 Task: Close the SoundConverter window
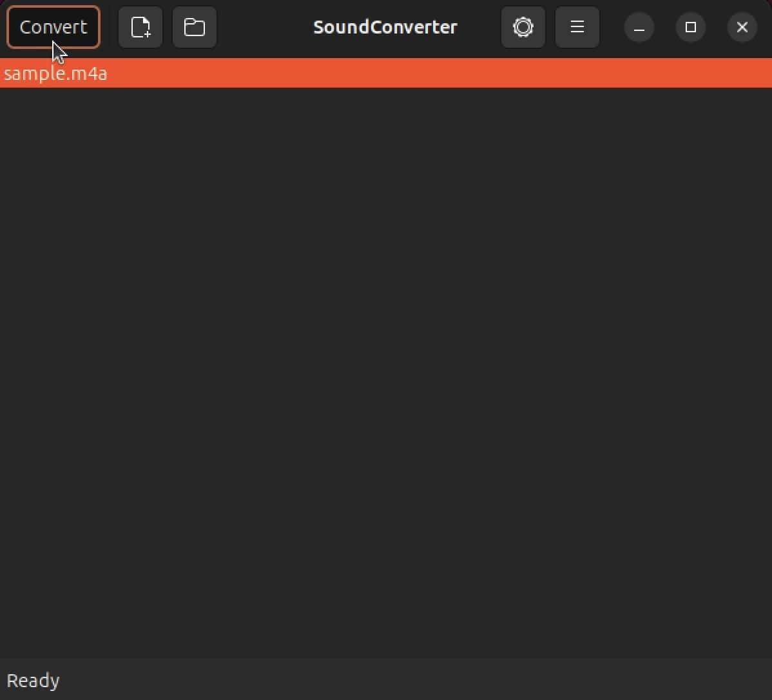coord(742,27)
